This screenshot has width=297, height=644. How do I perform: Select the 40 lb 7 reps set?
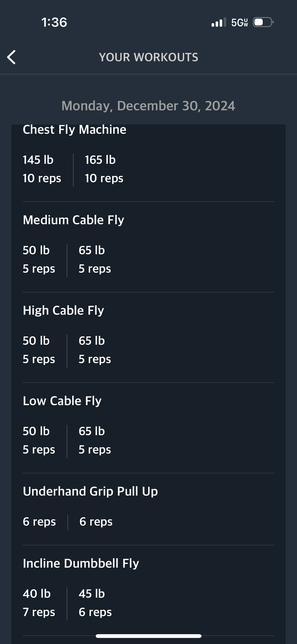click(39, 603)
